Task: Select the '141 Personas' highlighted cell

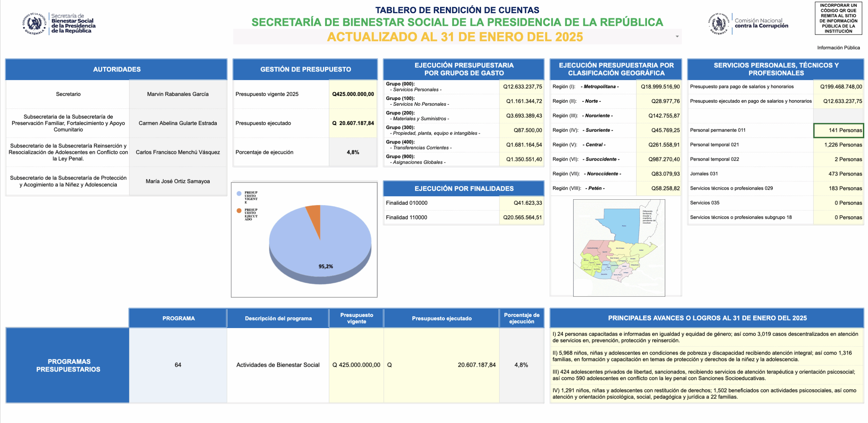Action: click(x=838, y=130)
